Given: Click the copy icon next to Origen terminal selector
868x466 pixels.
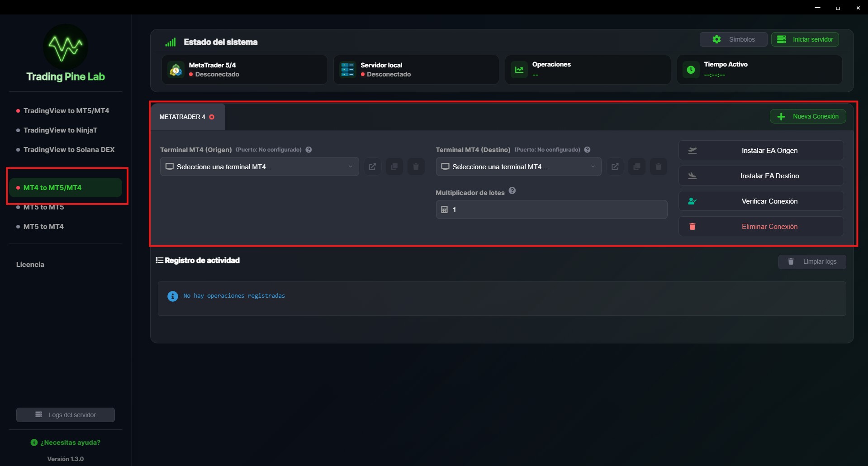Looking at the screenshot, I should click(x=394, y=166).
